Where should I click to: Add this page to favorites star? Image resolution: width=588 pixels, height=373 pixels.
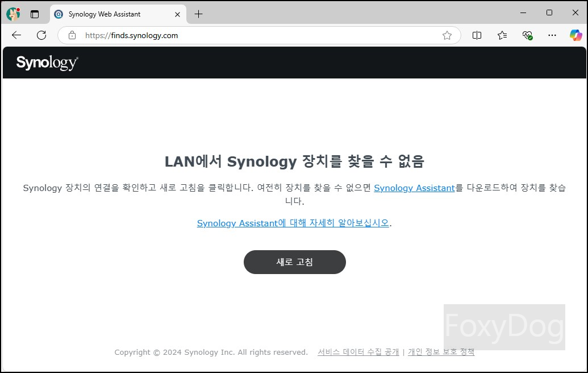coord(447,35)
